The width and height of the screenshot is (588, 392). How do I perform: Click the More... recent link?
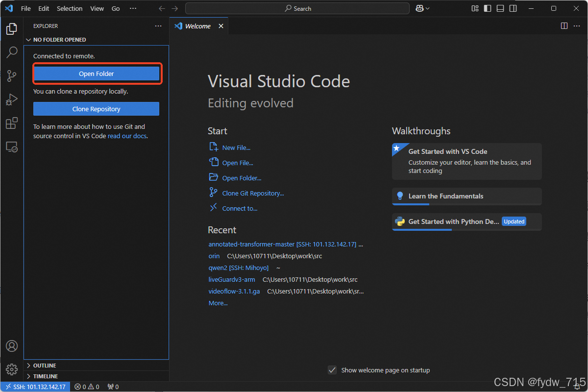click(218, 303)
